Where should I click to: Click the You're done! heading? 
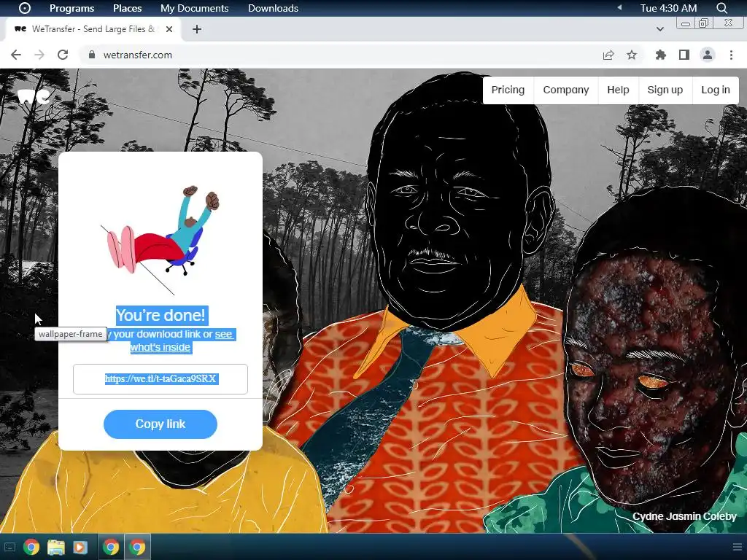[x=160, y=315]
